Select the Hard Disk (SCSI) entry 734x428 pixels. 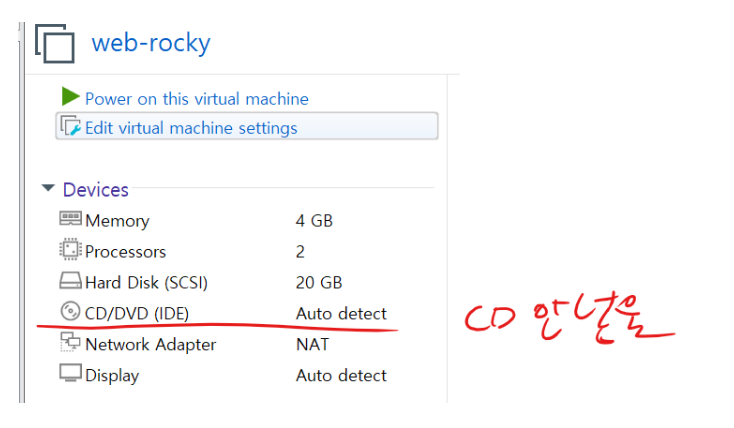pos(146,283)
